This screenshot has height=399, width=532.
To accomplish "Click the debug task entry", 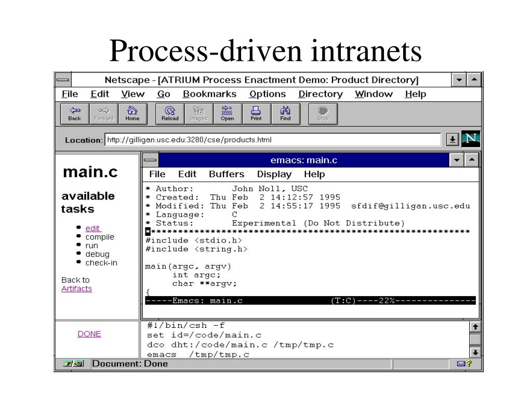I will pyautogui.click(x=97, y=255).
